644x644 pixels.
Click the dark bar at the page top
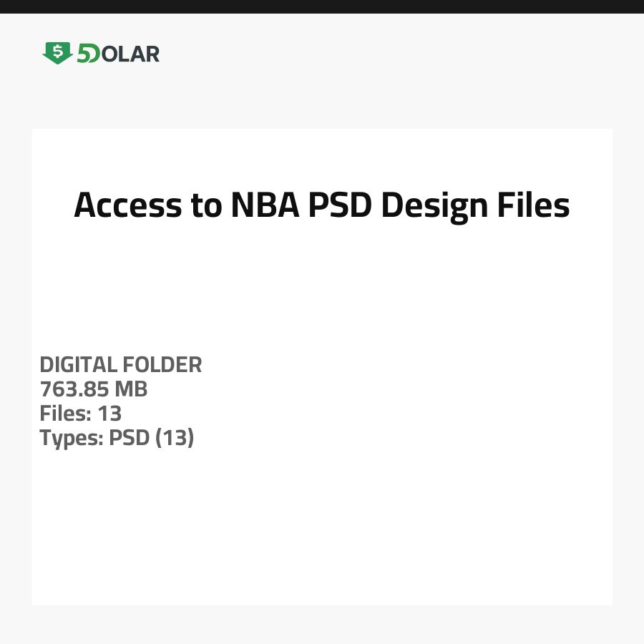click(322, 6)
